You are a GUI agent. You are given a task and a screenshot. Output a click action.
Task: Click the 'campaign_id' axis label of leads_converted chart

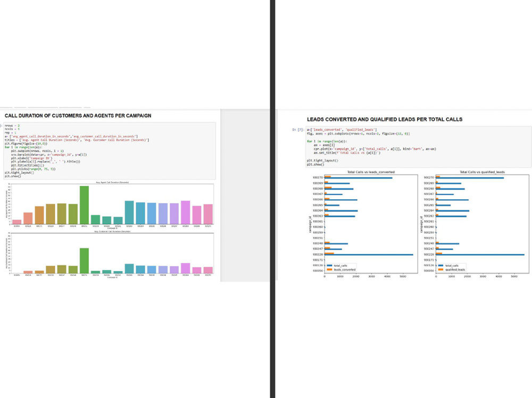(x=310, y=224)
